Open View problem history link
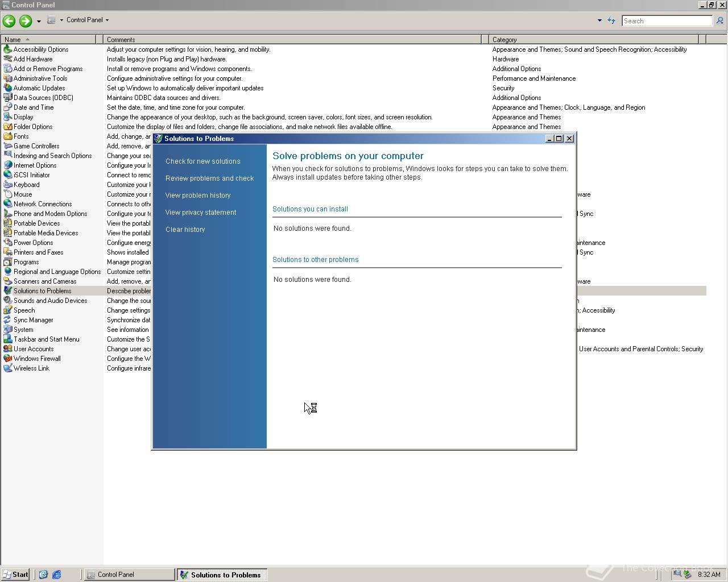728x582 pixels. tap(198, 196)
